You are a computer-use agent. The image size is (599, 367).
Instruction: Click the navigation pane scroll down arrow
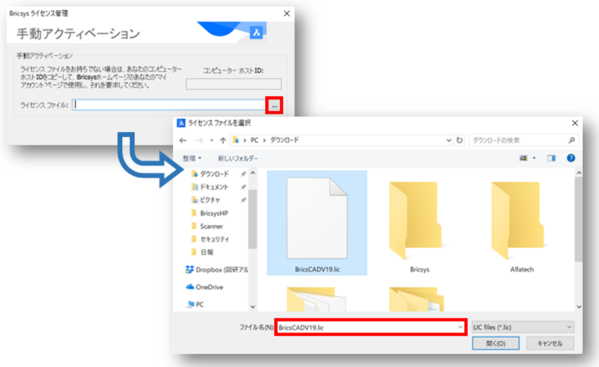tap(253, 307)
